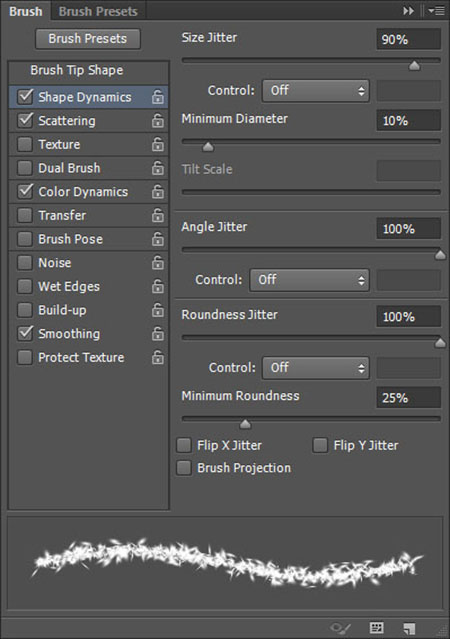Click the Minimum Roundness 25% field
450x639 pixels.
408,397
